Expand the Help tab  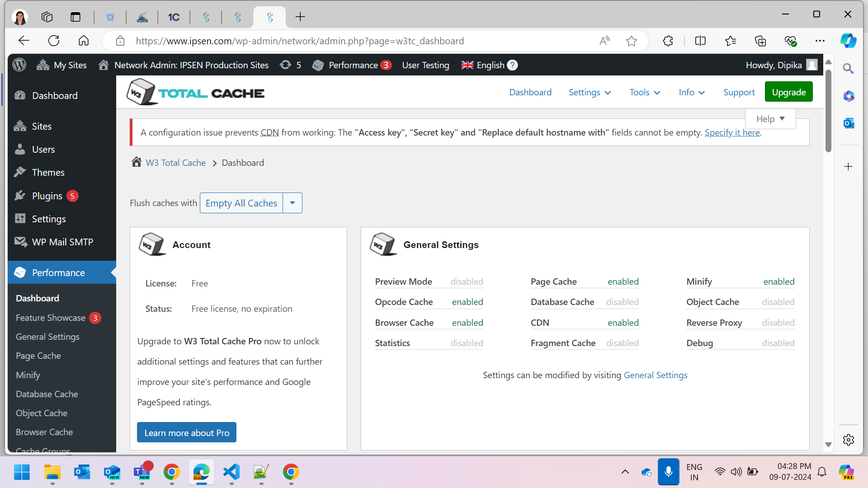tap(770, 119)
